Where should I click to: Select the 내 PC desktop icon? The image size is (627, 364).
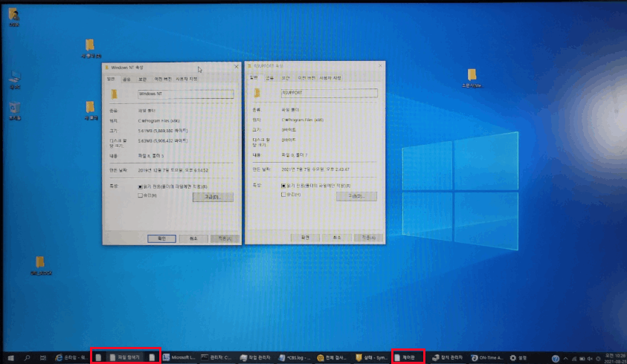click(x=15, y=79)
